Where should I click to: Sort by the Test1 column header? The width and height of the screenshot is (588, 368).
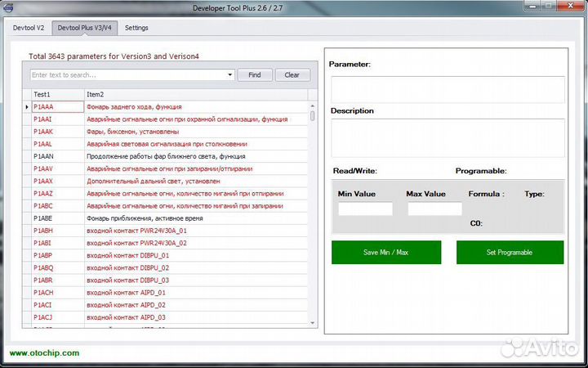coord(56,95)
